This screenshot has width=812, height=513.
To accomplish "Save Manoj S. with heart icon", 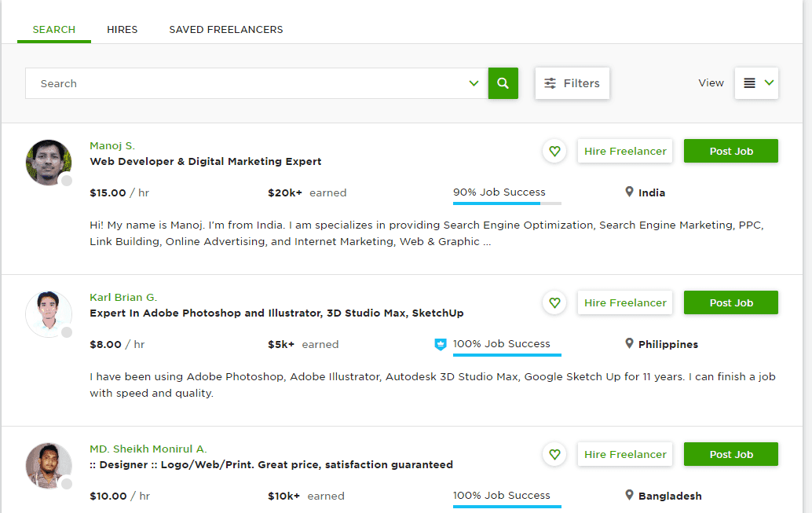I will pos(554,152).
